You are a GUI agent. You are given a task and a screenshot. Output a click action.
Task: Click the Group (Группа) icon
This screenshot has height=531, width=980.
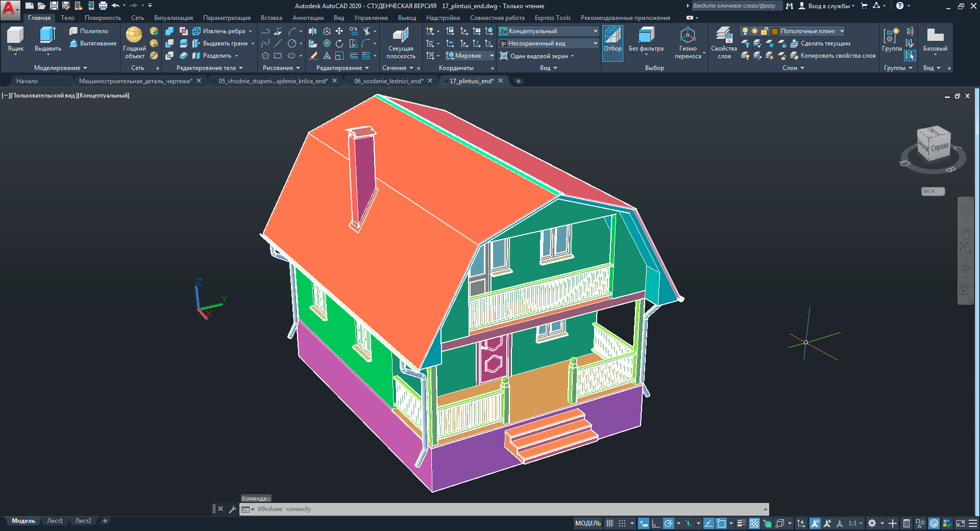pyautogui.click(x=891, y=40)
